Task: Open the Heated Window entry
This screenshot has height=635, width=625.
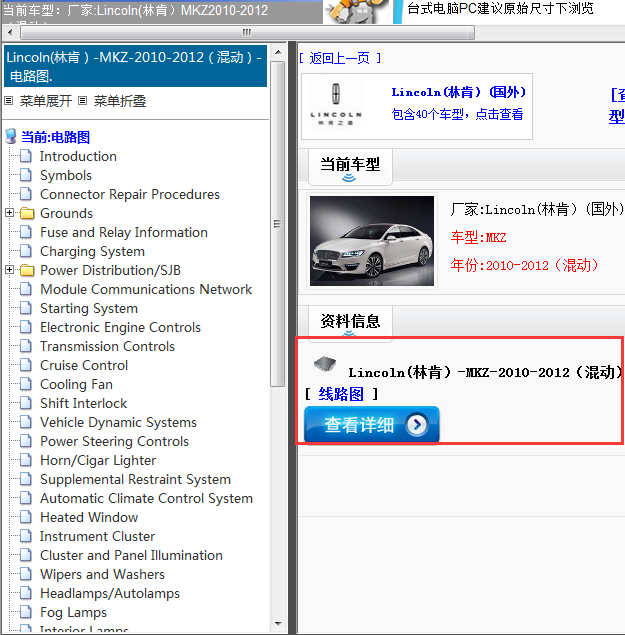Action: [89, 517]
